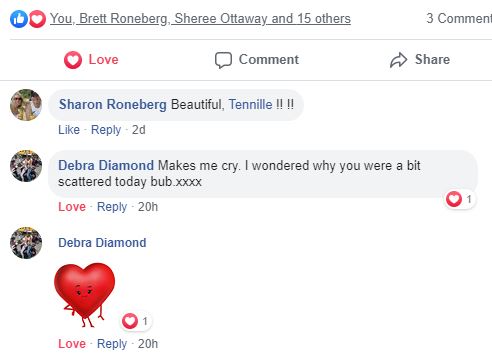Toggle Love on Debra's 'Makes me cry' comment

[x=72, y=207]
